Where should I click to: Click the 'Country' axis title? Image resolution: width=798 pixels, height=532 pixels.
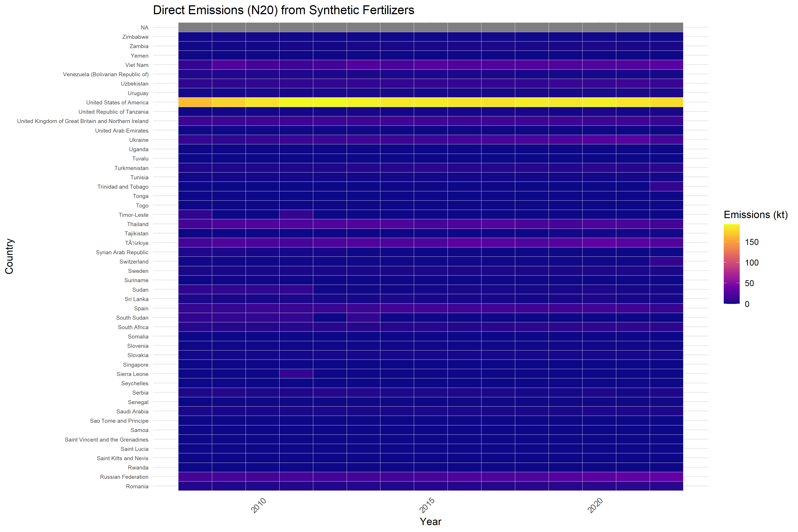[x=10, y=256]
